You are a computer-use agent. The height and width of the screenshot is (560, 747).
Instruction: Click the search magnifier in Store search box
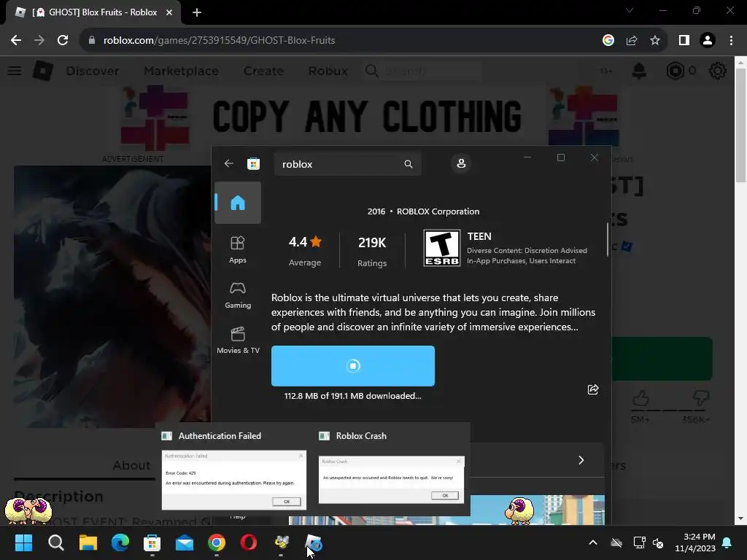click(x=409, y=164)
